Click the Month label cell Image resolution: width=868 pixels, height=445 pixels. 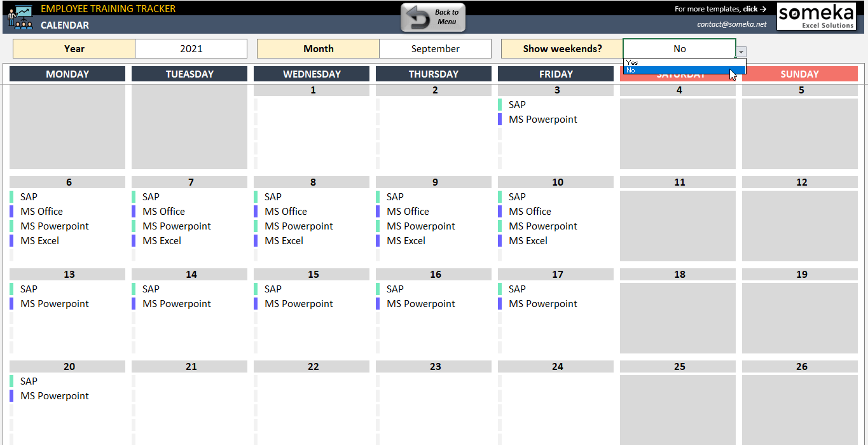pos(318,49)
